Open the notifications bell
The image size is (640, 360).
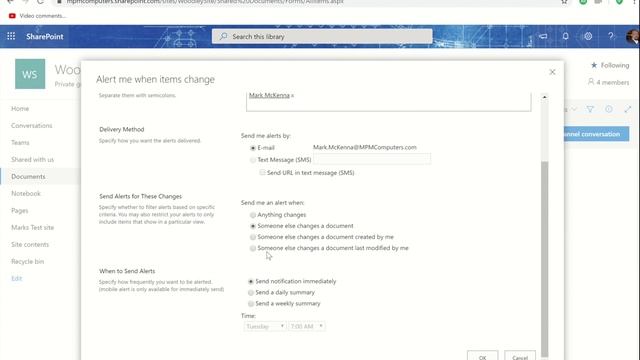click(565, 36)
